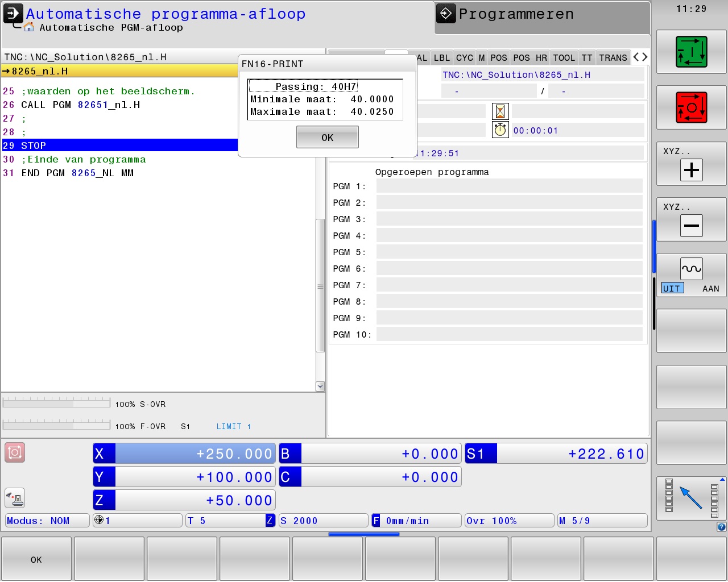The image size is (728, 582).
Task: Open the TT status tab
Action: (587, 57)
